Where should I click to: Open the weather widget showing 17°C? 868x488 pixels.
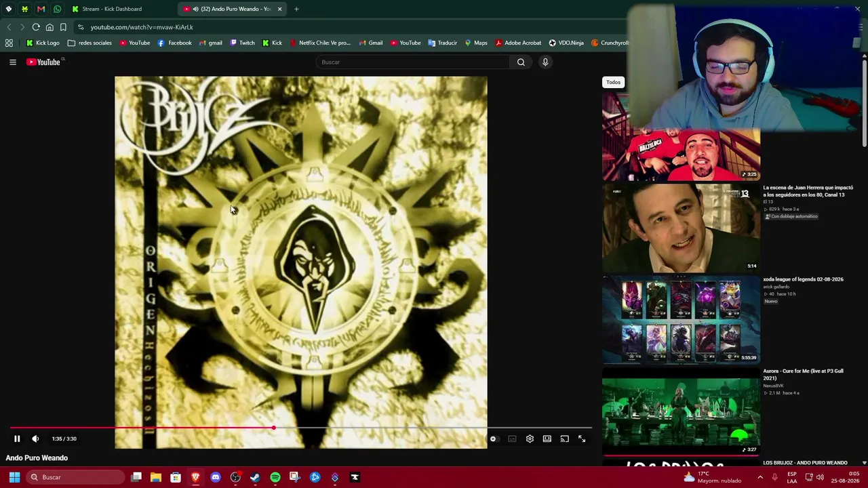pyautogui.click(x=712, y=477)
